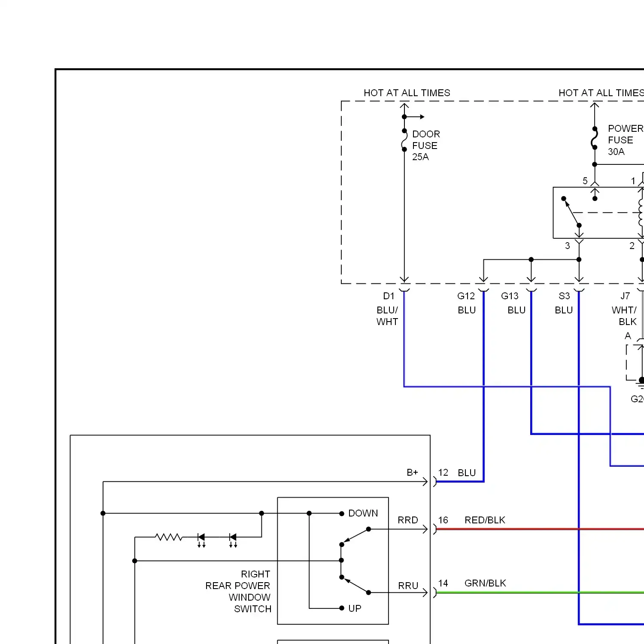Click the 30A power fuse symbol
The image size is (644, 644).
pyautogui.click(x=595, y=138)
